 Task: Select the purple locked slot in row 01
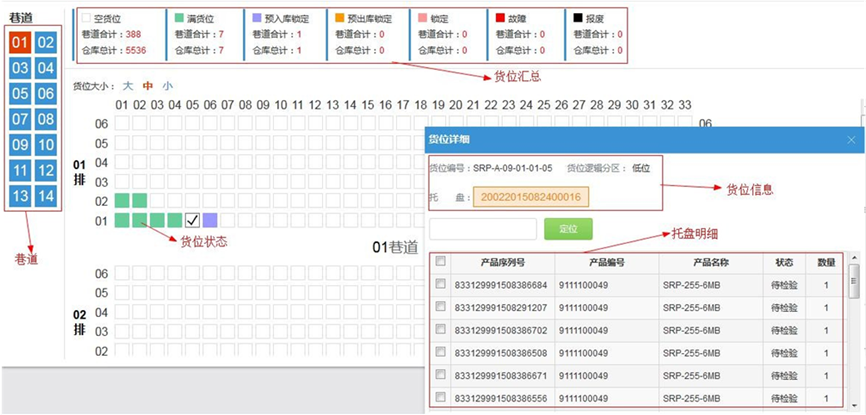[x=210, y=220]
